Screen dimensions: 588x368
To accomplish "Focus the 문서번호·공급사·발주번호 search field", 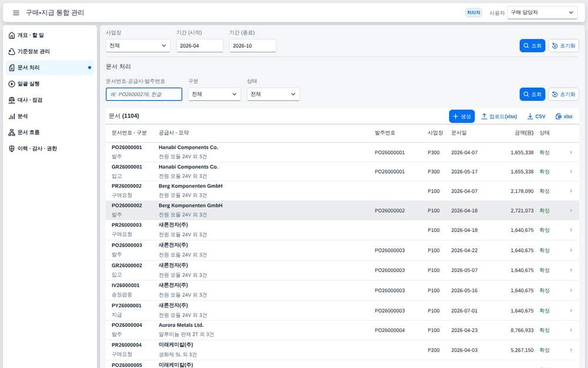I will tap(144, 94).
